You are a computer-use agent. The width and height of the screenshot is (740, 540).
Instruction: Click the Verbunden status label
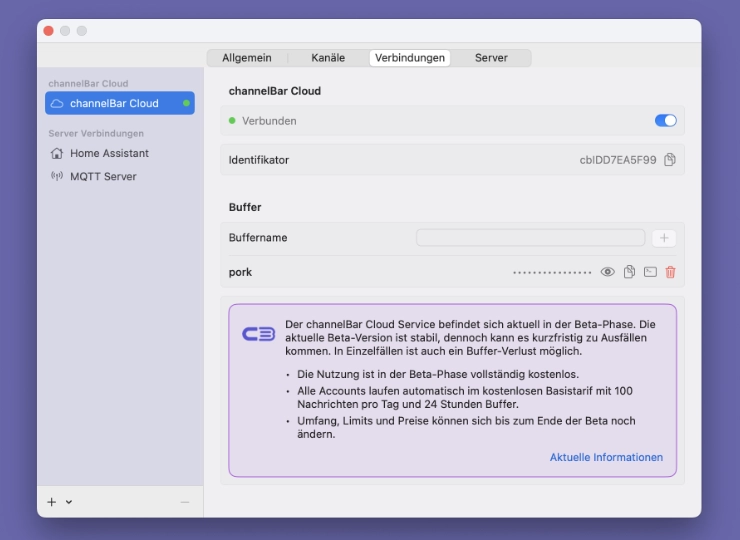[269, 121]
